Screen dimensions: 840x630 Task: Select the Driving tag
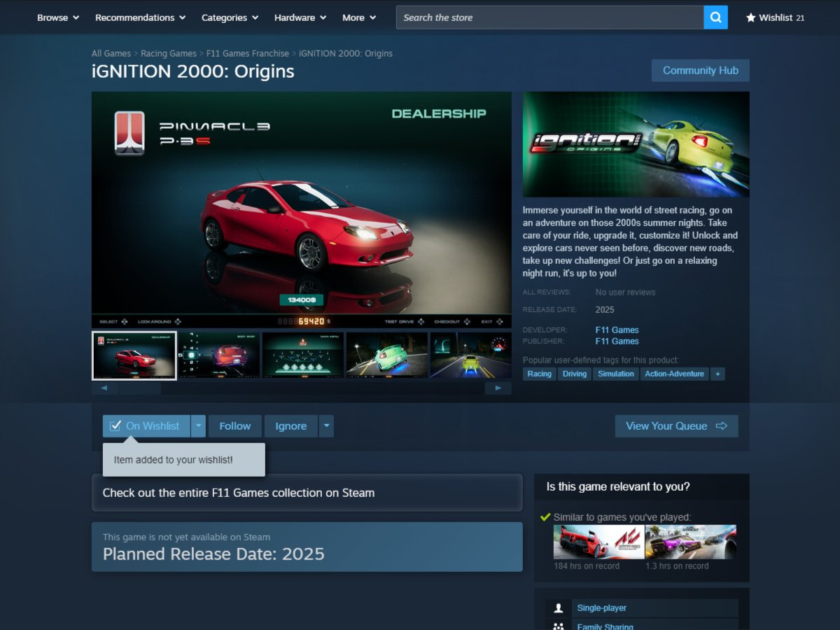pyautogui.click(x=575, y=374)
